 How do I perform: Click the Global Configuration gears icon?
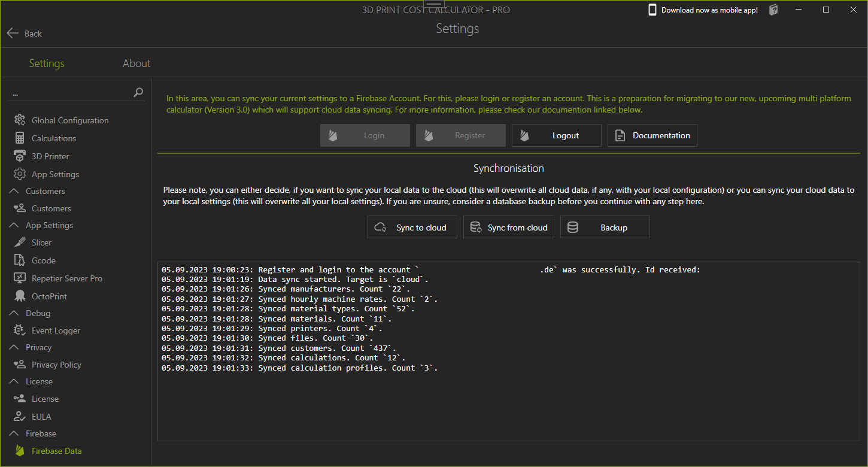20,120
